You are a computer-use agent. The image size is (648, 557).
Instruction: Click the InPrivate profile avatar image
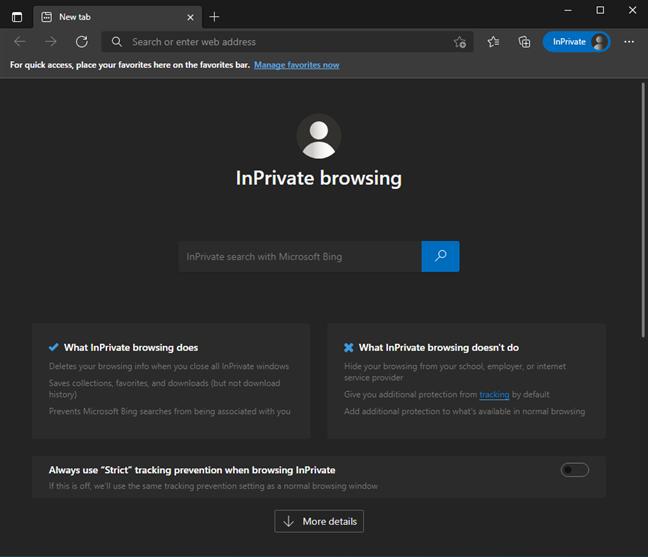(x=319, y=136)
